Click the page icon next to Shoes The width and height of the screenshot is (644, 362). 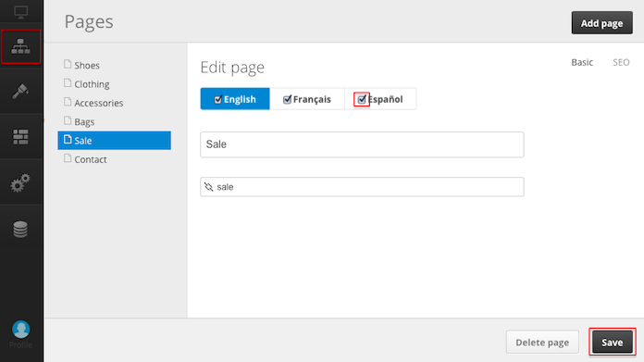(x=68, y=64)
